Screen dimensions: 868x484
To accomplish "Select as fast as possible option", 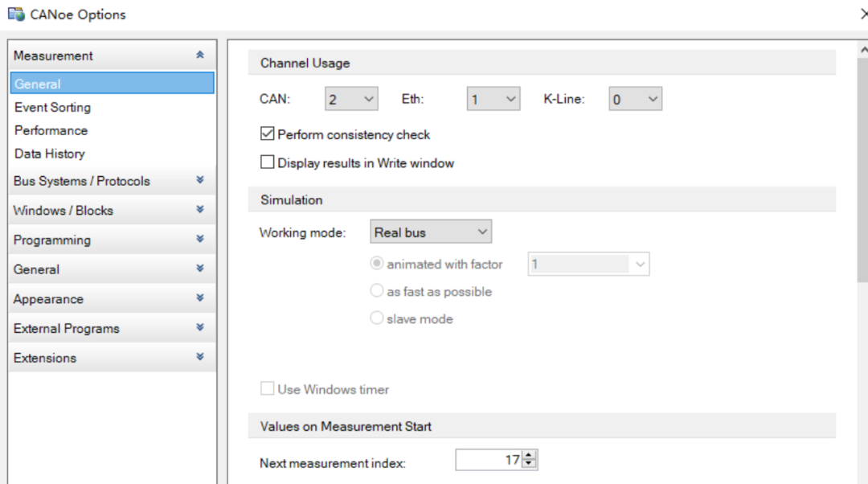I will (x=376, y=290).
